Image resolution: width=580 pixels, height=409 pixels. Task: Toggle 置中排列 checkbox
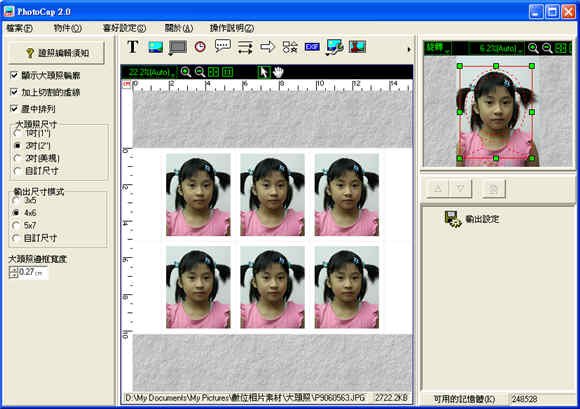(x=14, y=108)
